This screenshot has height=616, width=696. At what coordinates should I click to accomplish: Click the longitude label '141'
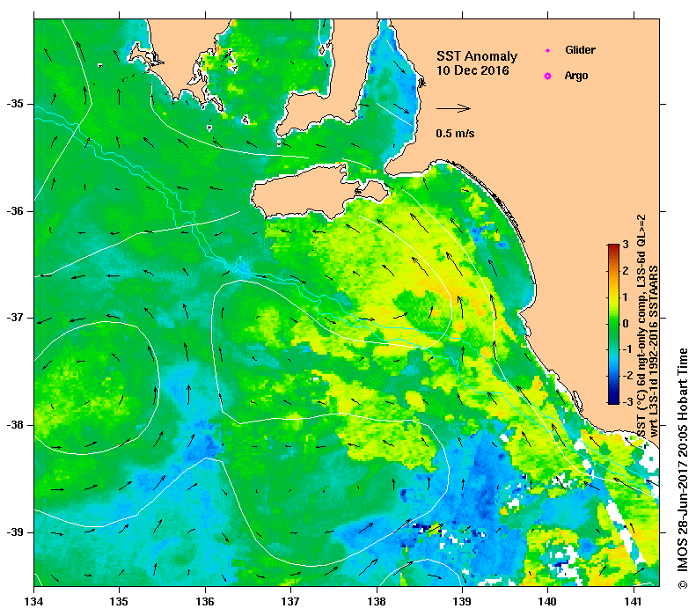click(634, 601)
